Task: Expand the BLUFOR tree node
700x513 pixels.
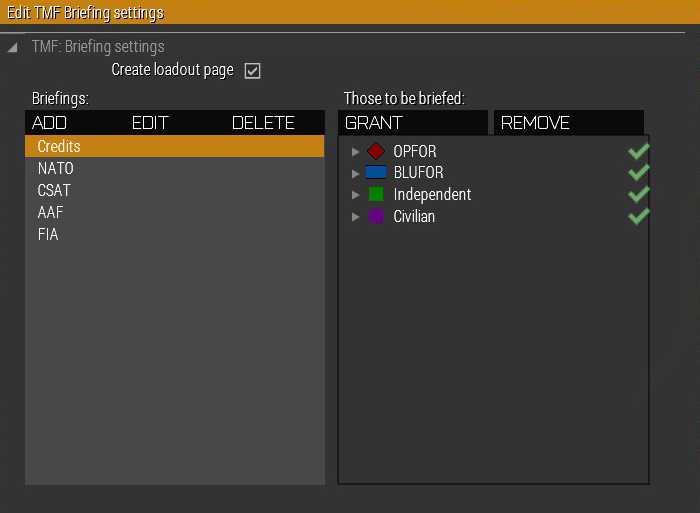Action: point(355,173)
